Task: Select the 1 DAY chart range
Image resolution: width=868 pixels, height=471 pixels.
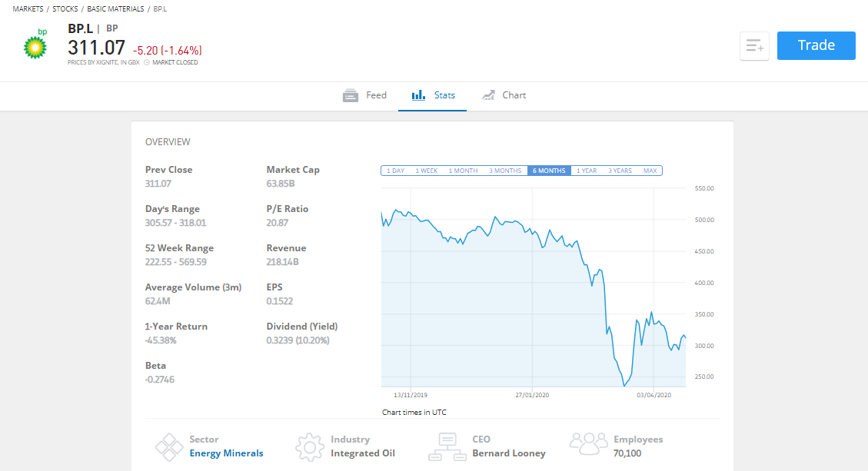Action: 395,171
